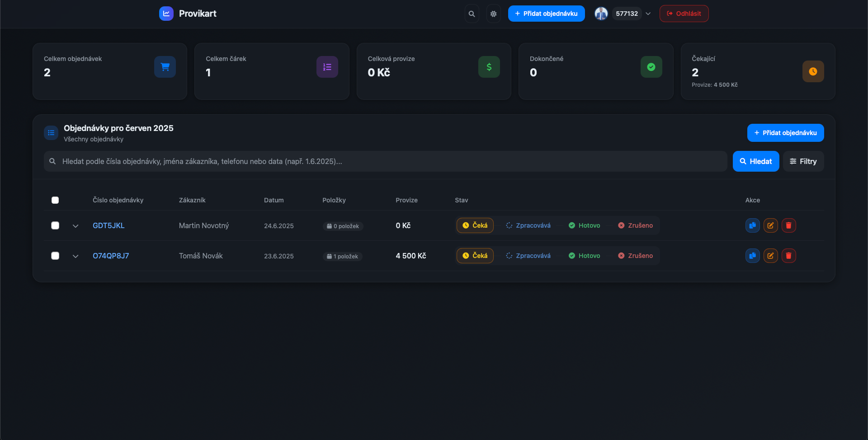
Task: Click the Odhlásit logout button
Action: 684,14
